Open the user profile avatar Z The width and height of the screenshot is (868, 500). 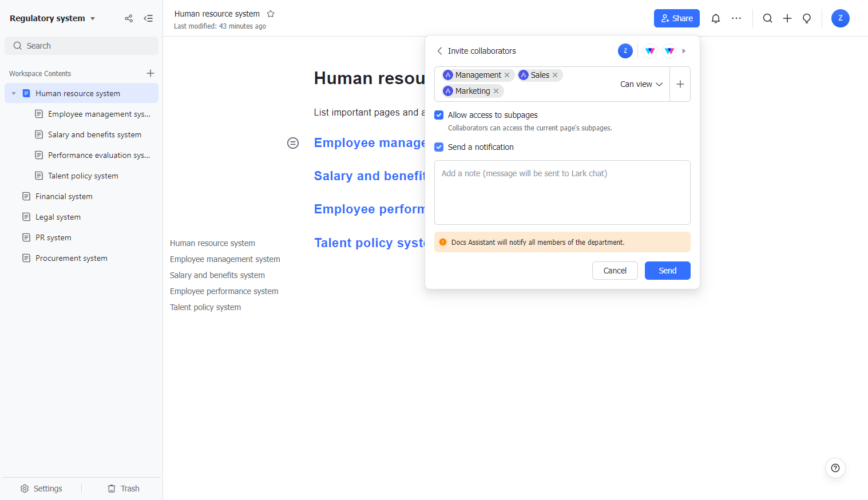(x=841, y=18)
